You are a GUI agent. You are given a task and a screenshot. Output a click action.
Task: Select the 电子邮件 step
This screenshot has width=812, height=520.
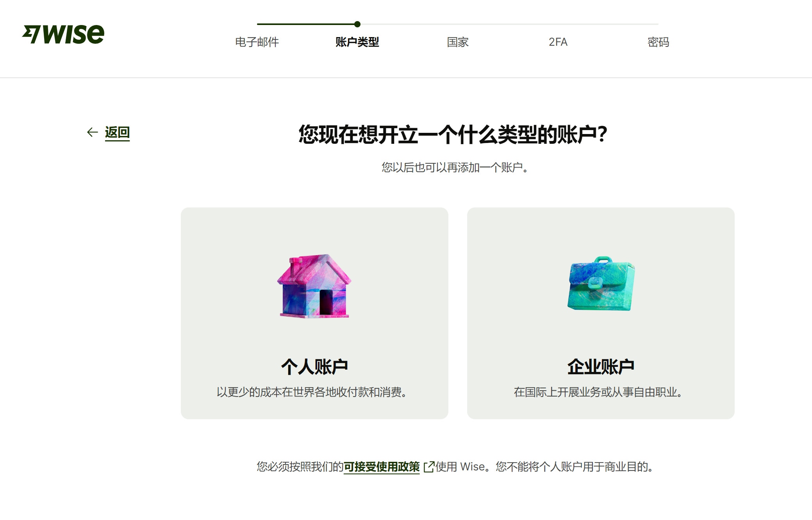257,42
